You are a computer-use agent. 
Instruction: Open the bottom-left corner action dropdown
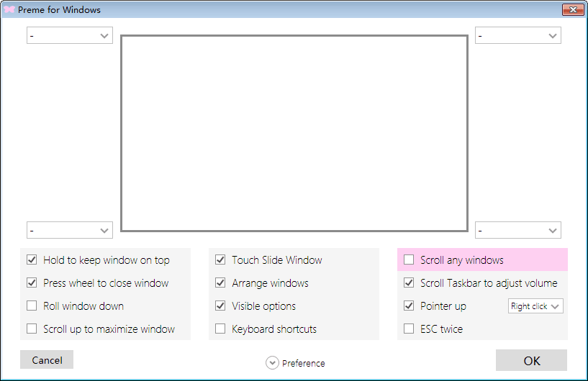point(70,230)
